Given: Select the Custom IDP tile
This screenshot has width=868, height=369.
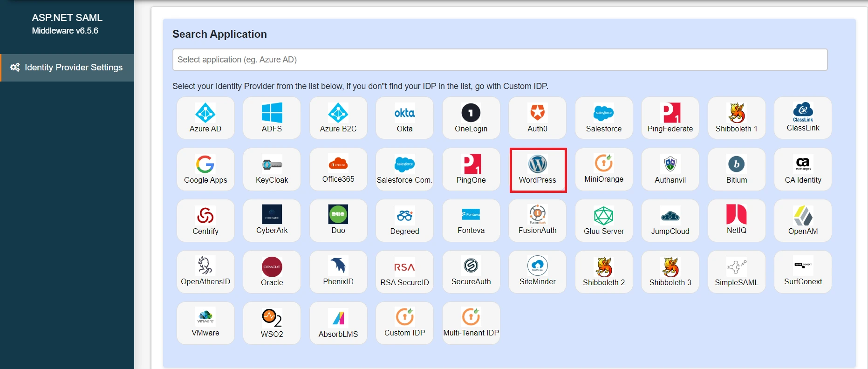Looking at the screenshot, I should point(404,323).
